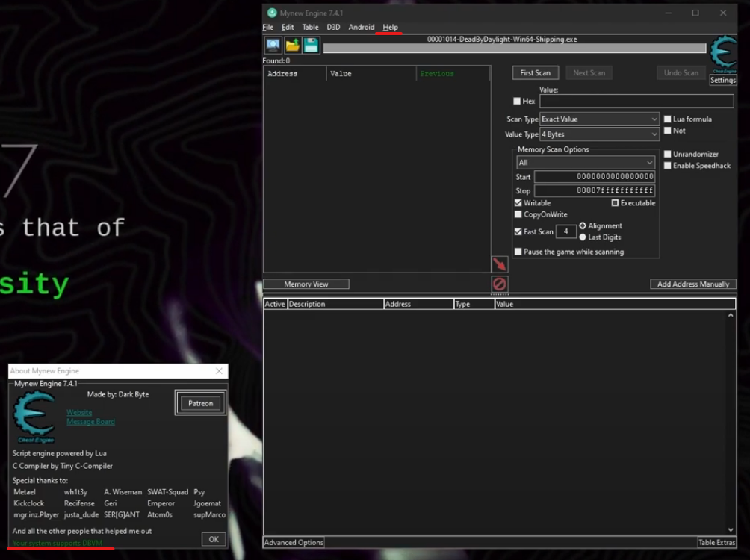Open the Table menu
The height and width of the screenshot is (560, 750).
coord(311,28)
